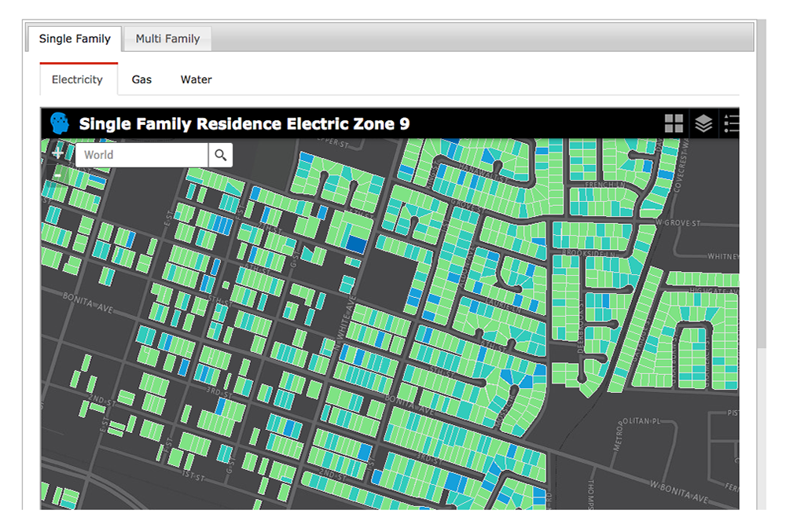Open the Water sub-tab
Viewport: 786px width, 532px height.
coord(196,79)
